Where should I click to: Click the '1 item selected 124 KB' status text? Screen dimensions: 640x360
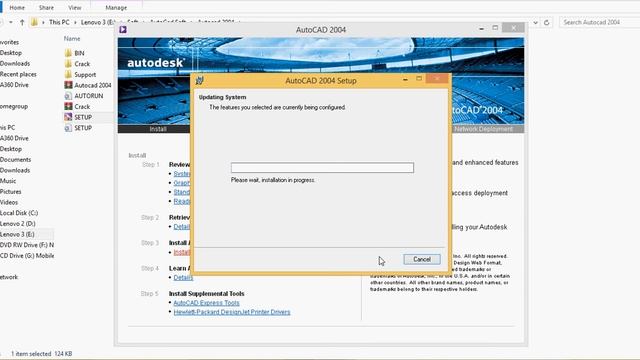pyautogui.click(x=41, y=353)
